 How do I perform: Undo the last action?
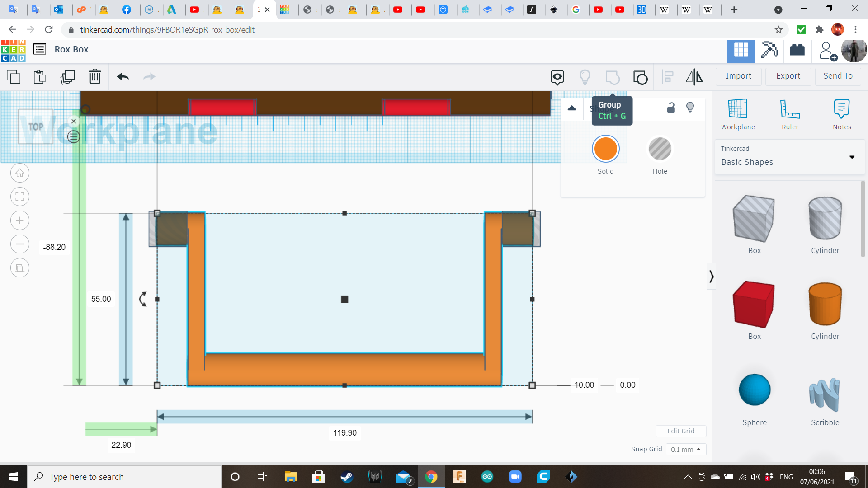pos(123,77)
